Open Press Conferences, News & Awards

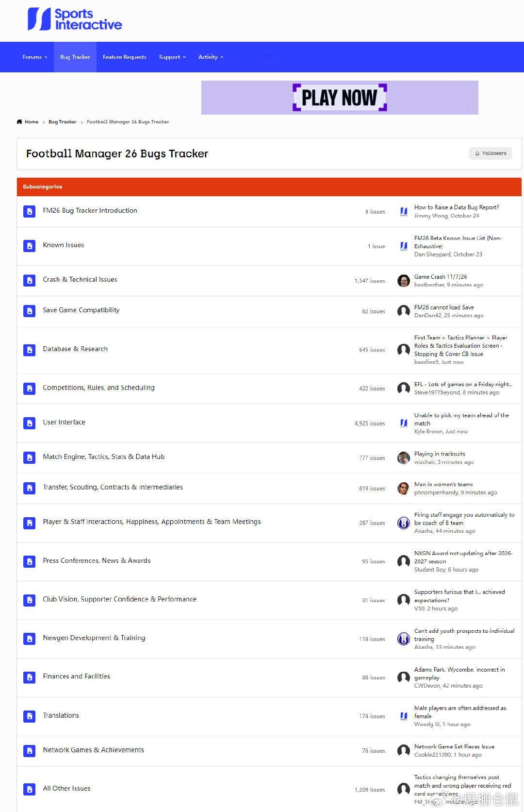(x=97, y=560)
